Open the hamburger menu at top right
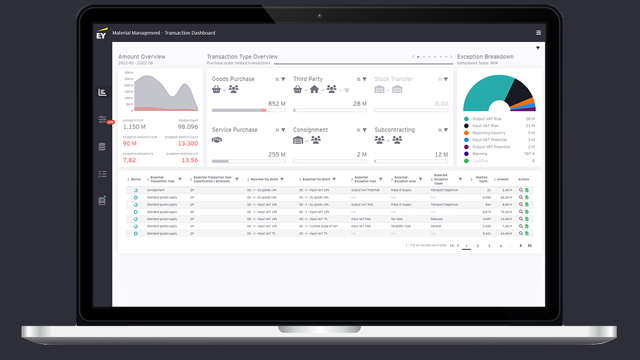This screenshot has height=360, width=640. point(538,33)
